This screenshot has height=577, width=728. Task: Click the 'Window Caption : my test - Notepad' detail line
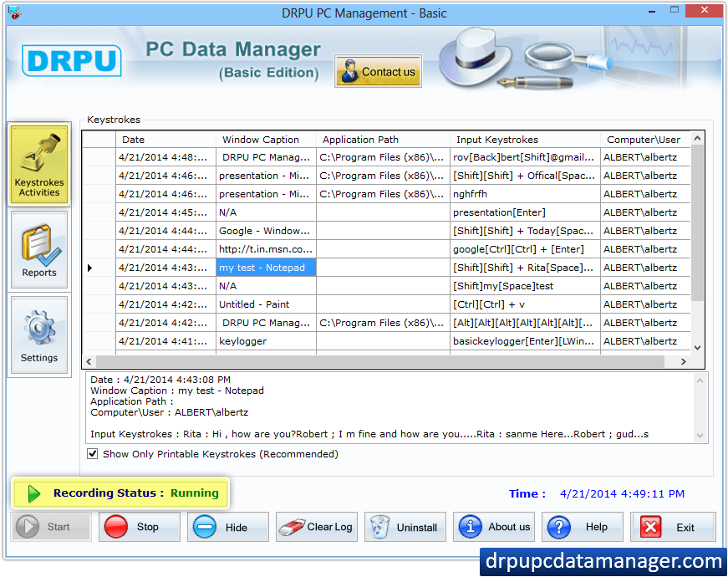(177, 391)
